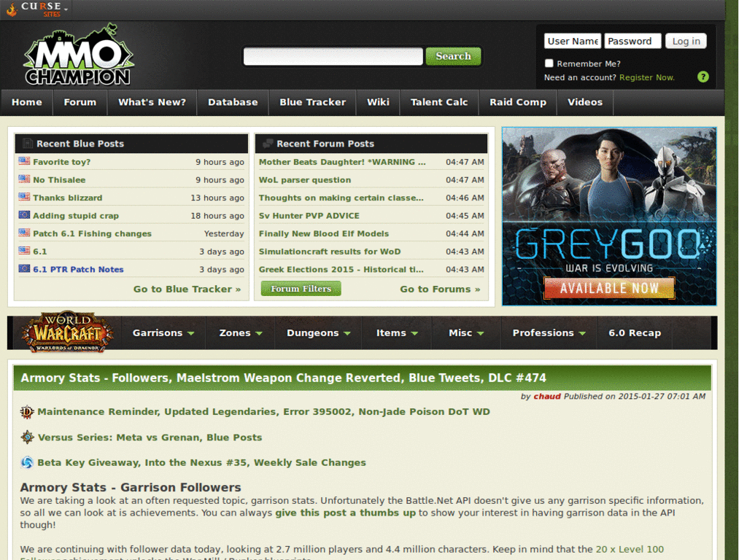Click the green question mark help icon
Screen dimensions: 747x560
[x=703, y=77]
